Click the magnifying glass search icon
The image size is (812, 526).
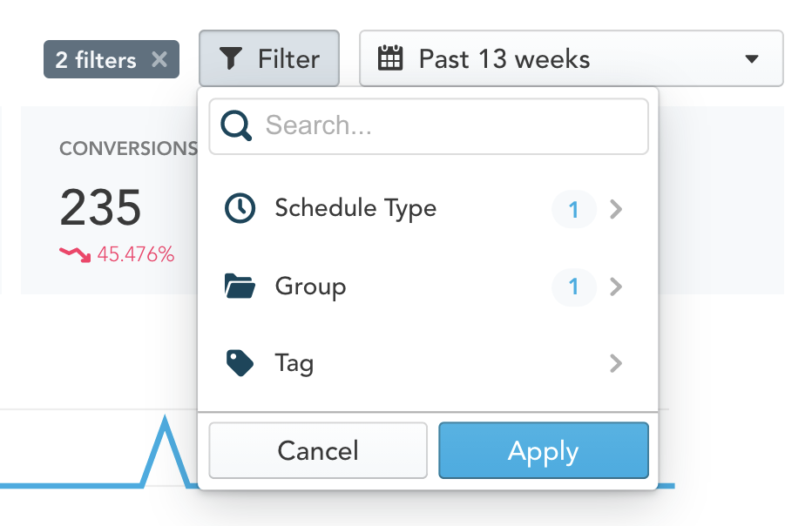pos(236,125)
